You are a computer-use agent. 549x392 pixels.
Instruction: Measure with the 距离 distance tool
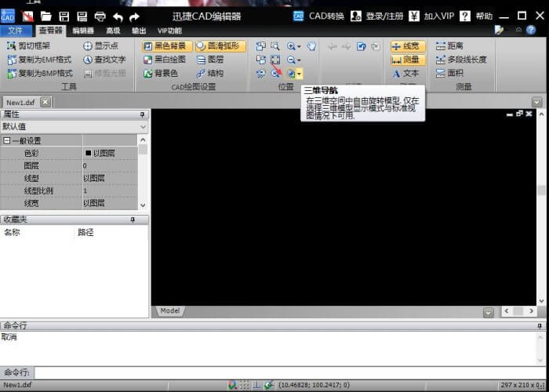(449, 45)
